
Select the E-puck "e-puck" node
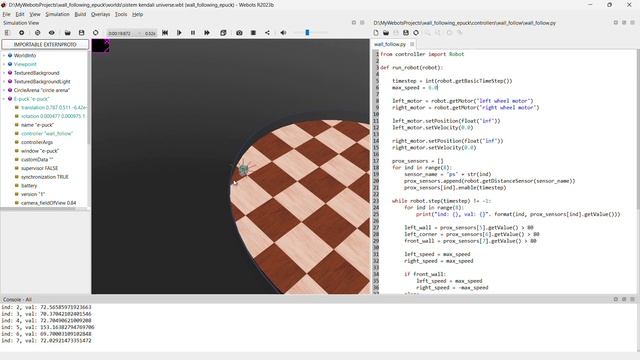point(31,99)
